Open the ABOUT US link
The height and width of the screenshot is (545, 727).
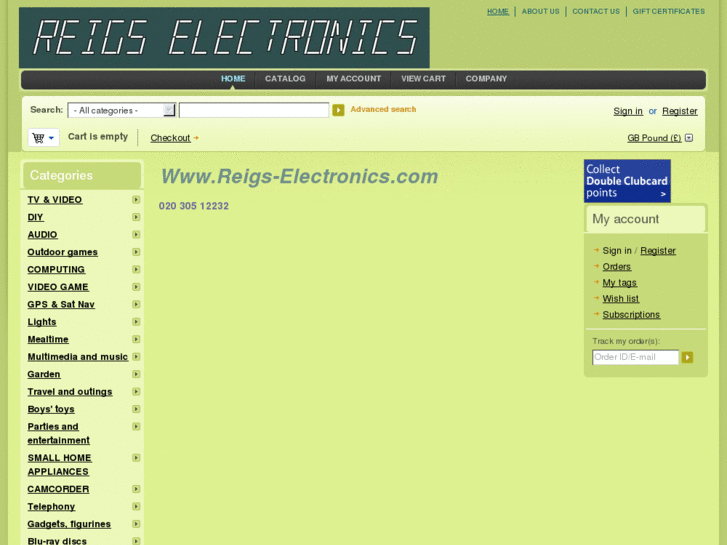tap(541, 12)
